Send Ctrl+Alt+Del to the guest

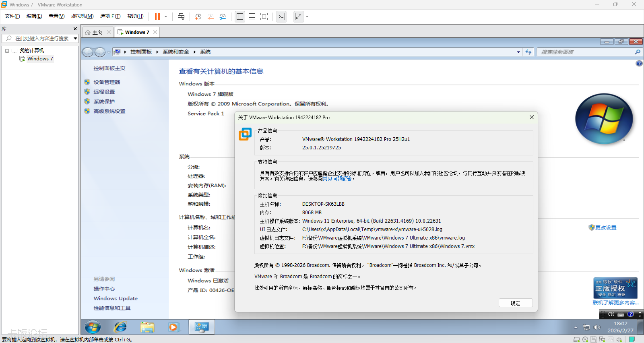(x=181, y=17)
